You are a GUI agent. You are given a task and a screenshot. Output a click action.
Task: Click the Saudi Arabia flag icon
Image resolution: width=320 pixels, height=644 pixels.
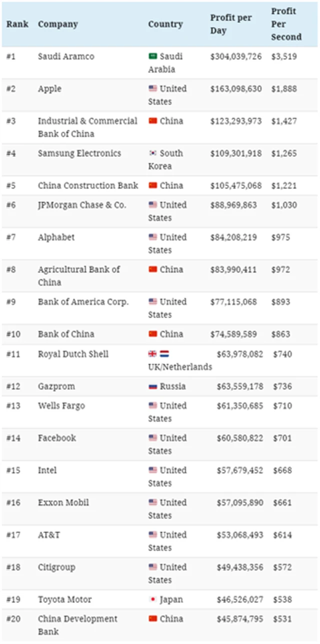(152, 56)
